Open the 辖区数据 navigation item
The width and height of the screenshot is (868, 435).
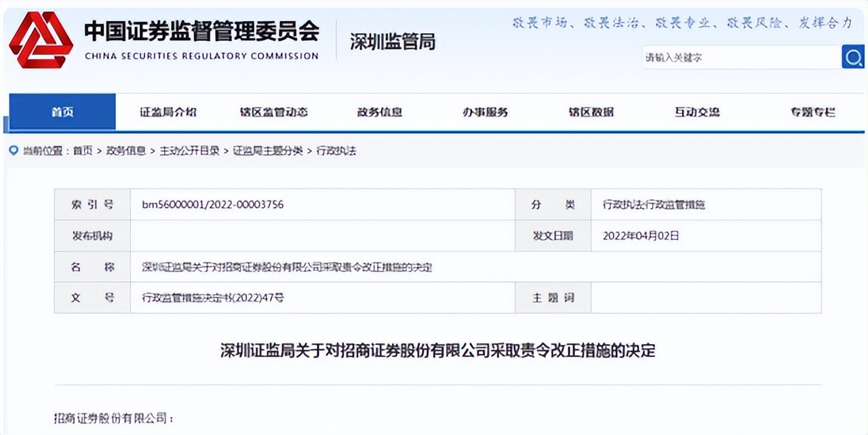click(591, 112)
